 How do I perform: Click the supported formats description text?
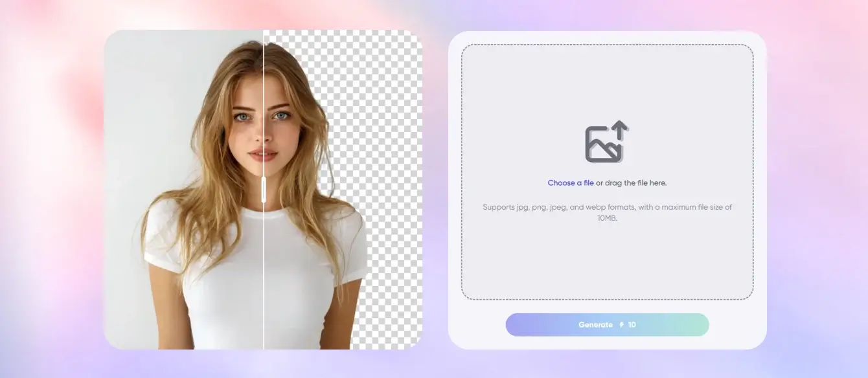(x=607, y=207)
